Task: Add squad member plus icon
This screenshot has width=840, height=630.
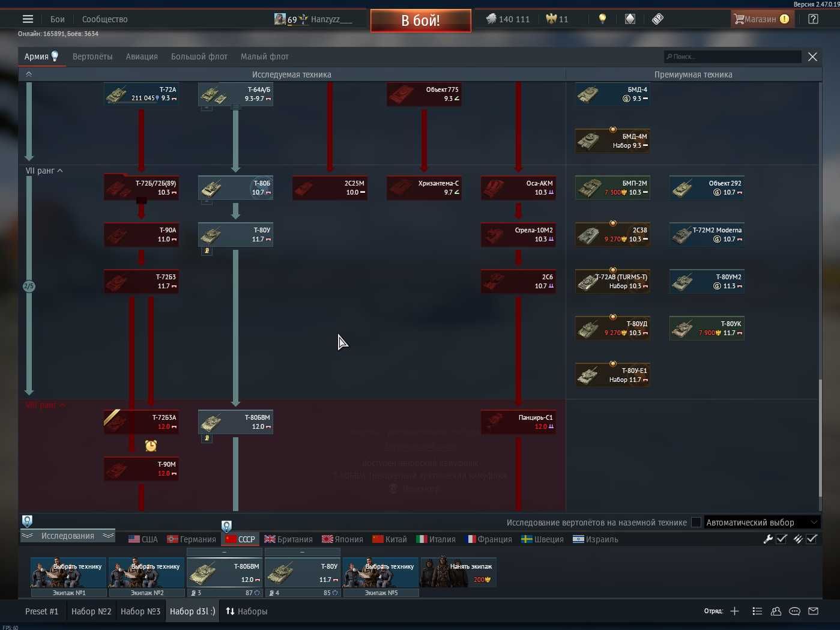Action: click(734, 611)
